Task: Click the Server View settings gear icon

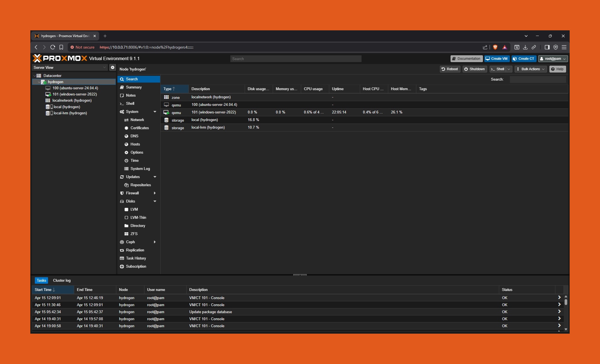Action: [113, 67]
